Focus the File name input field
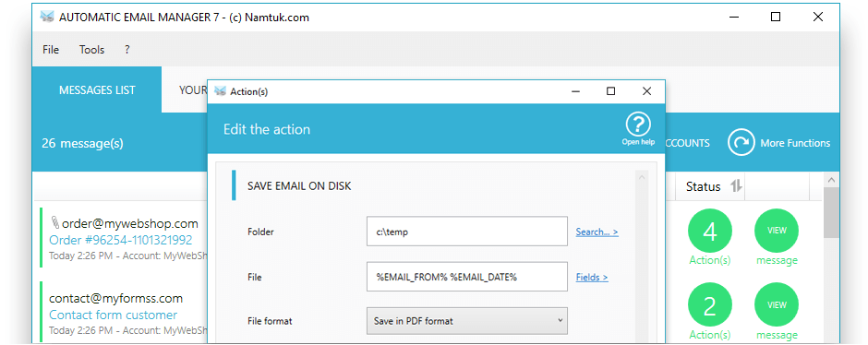 click(x=466, y=277)
